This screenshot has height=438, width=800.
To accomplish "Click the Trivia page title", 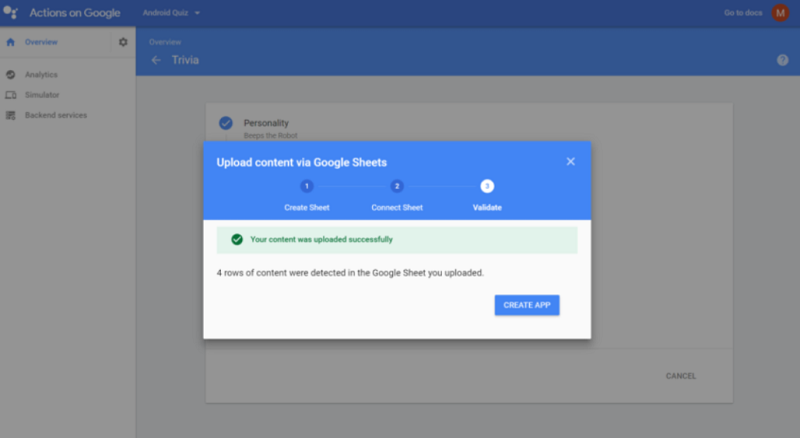I will pyautogui.click(x=185, y=60).
